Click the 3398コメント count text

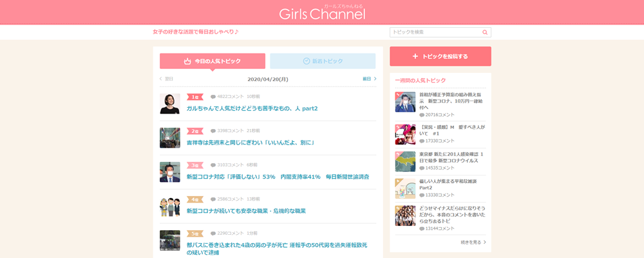(x=231, y=132)
